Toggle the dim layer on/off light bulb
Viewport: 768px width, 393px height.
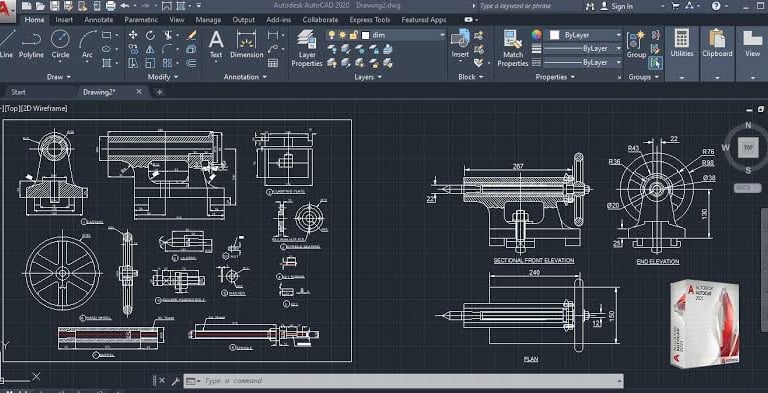tap(332, 35)
